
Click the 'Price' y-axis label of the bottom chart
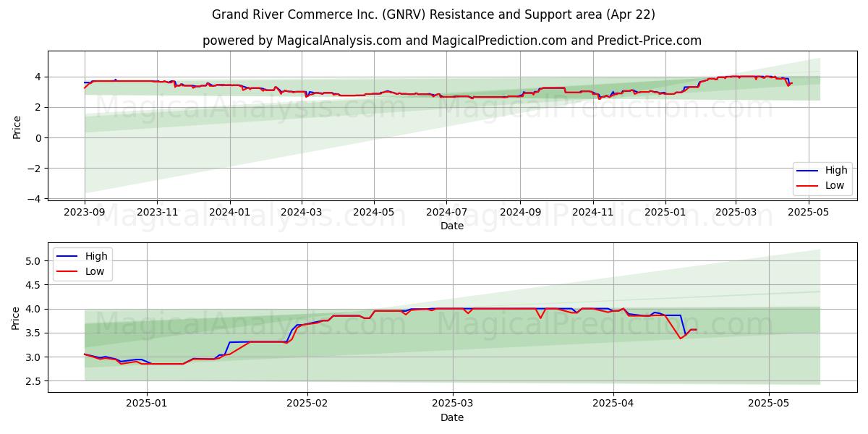coord(16,318)
